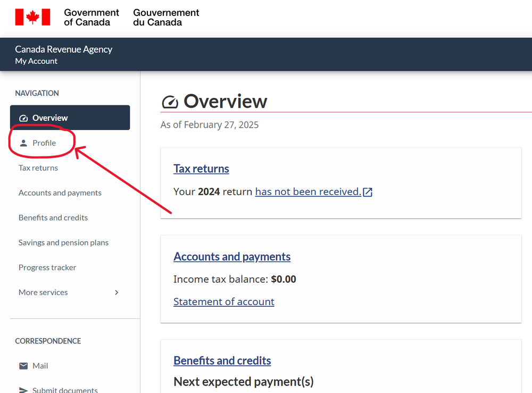The image size is (532, 393).
Task: Click the external link icon after 'has not been received'
Action: pos(368,192)
